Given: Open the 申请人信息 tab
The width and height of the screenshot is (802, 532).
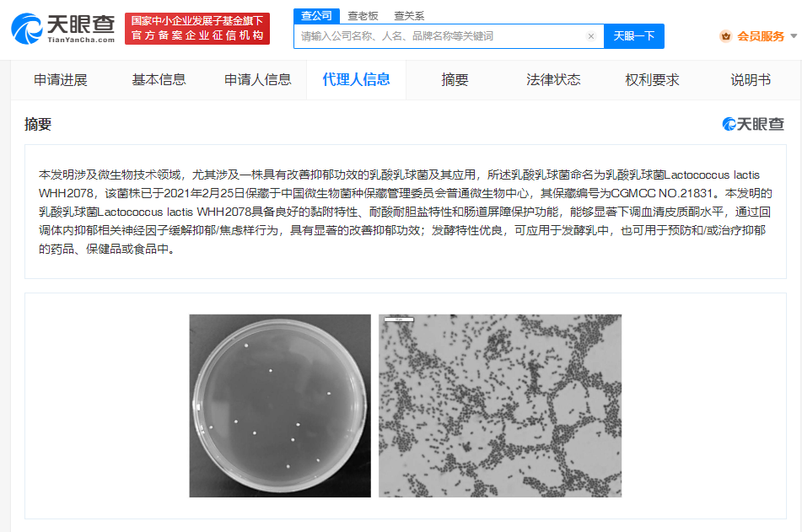Looking at the screenshot, I should [257, 80].
